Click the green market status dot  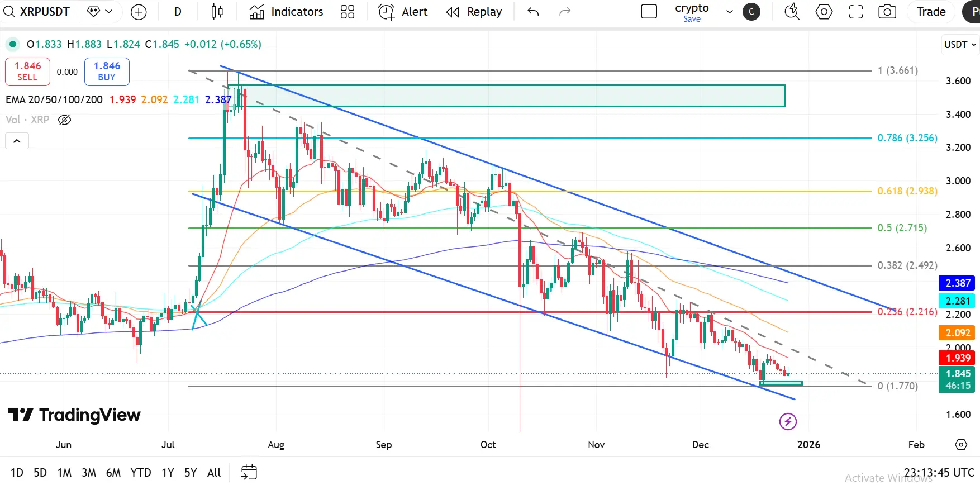coord(13,44)
